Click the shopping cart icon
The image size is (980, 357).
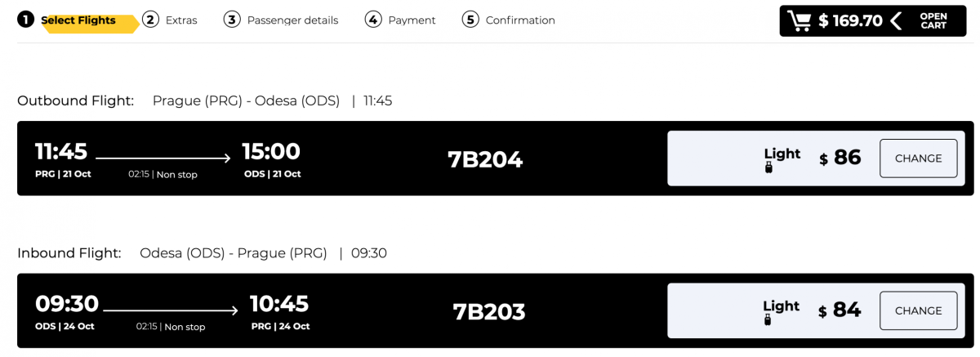tap(801, 21)
